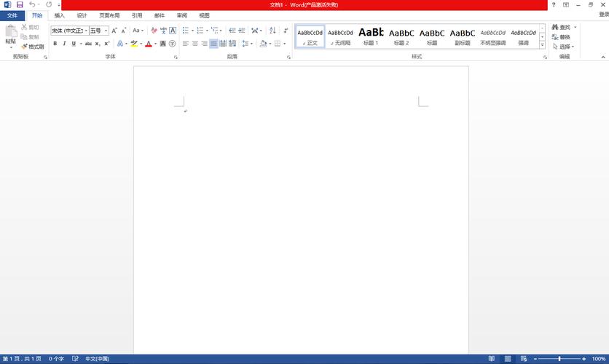609x364 pixels.
Task: Toggle subscript formatting
Action: pyautogui.click(x=98, y=44)
